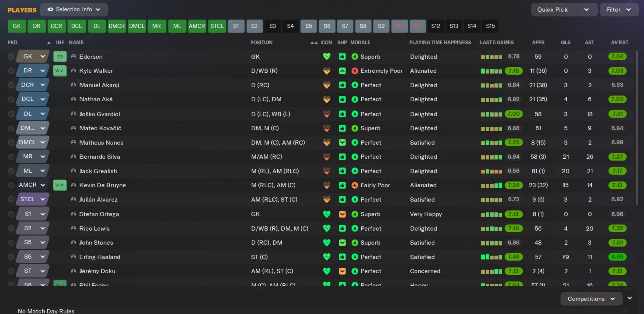Click the Wnt badge next to Kyle Walker
This screenshot has width=644, height=314.
click(60, 71)
